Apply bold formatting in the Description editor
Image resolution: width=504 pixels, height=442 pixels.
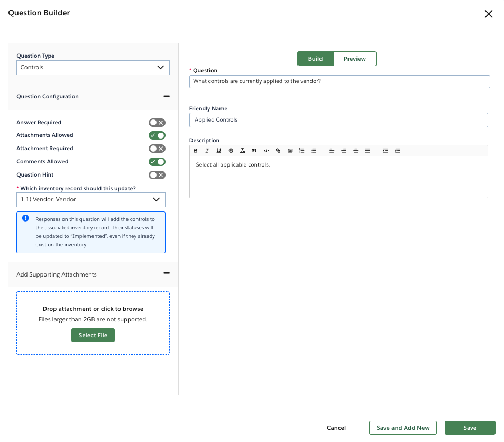(196, 151)
